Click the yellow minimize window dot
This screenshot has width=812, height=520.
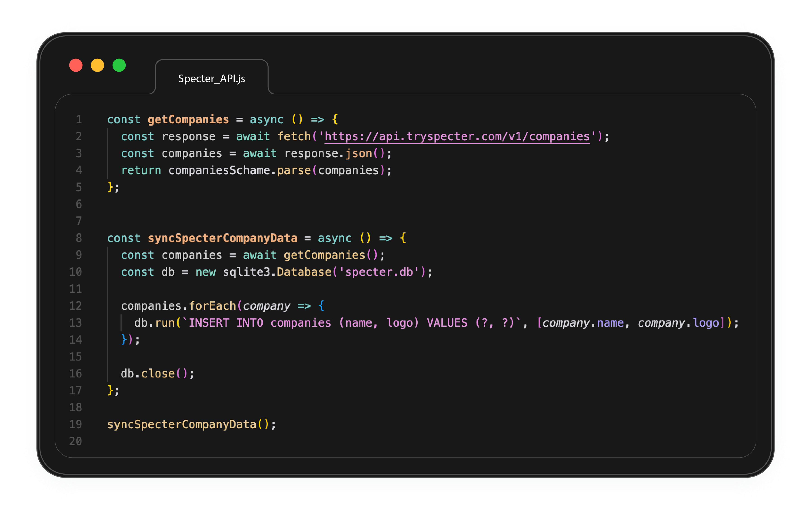(x=97, y=65)
